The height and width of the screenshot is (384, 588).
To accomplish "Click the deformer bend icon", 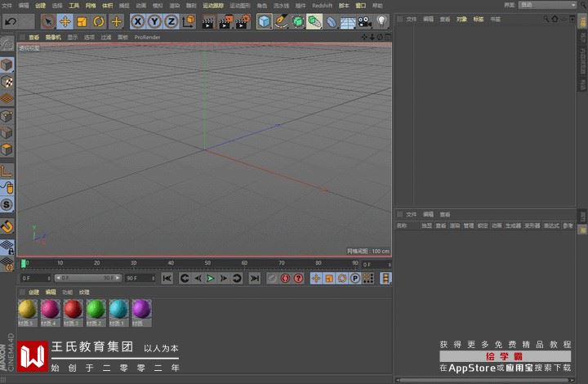I will pyautogui.click(x=331, y=22).
